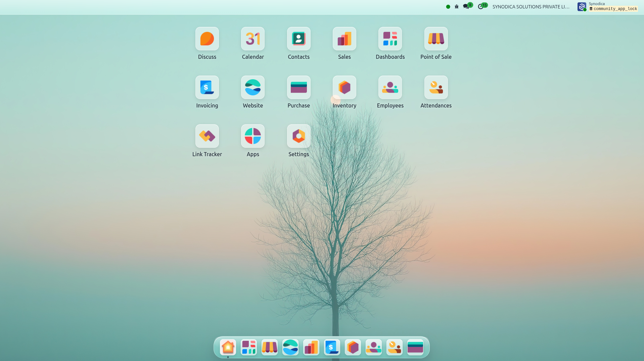
Task: Click Employees shortcut in the dock
Action: pyautogui.click(x=374, y=347)
